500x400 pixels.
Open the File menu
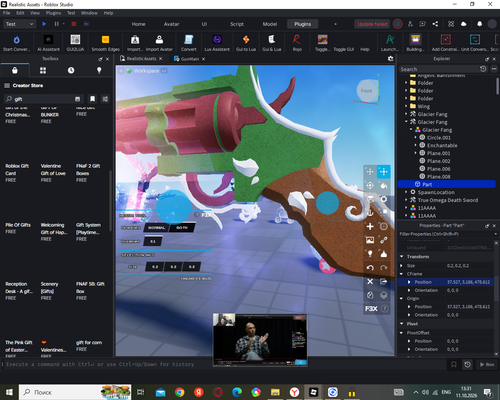[x=6, y=13]
